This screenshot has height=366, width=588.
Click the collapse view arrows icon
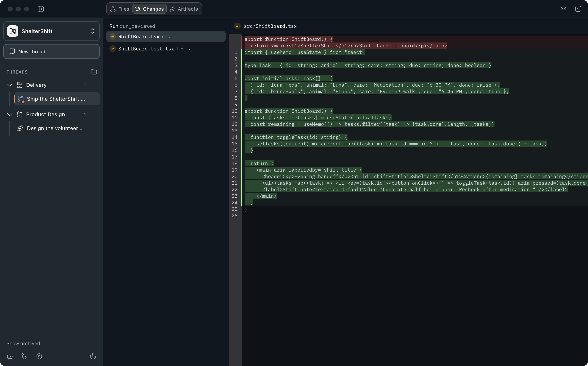tap(563, 9)
